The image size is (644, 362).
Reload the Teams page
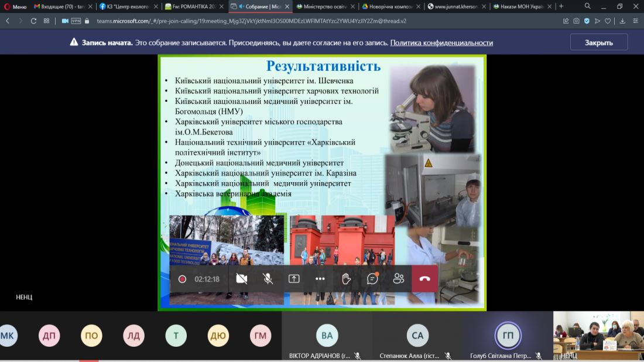[34, 21]
